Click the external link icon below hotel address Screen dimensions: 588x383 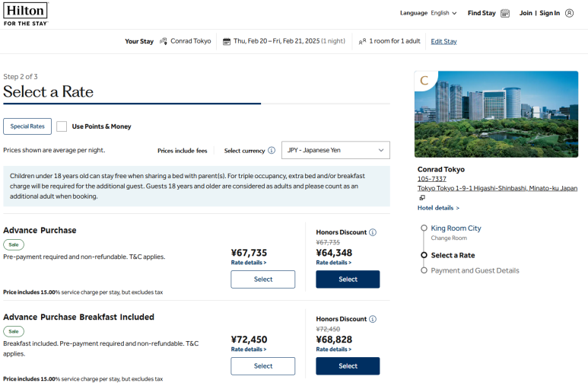pyautogui.click(x=422, y=197)
